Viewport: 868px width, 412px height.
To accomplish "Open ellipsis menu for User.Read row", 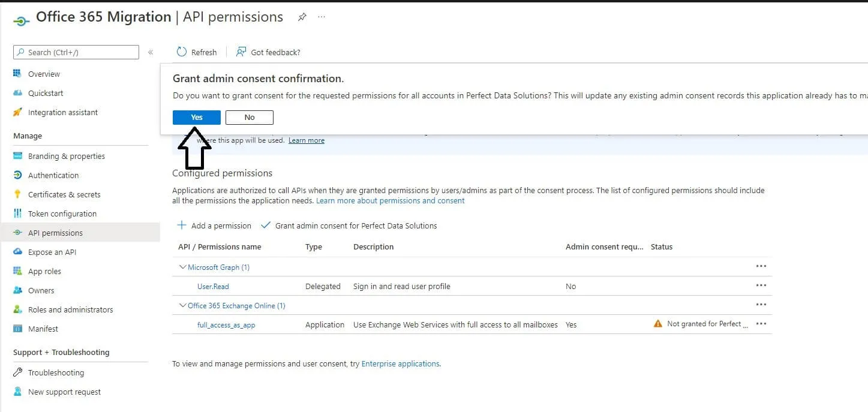I will click(761, 285).
